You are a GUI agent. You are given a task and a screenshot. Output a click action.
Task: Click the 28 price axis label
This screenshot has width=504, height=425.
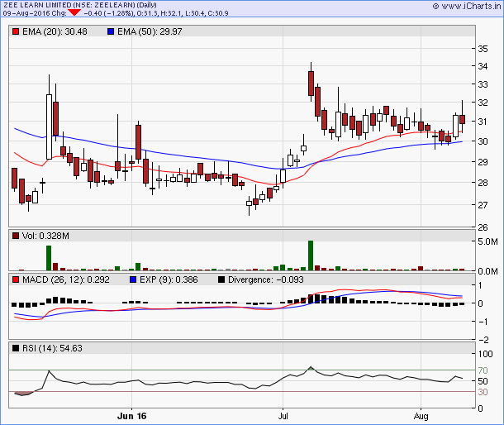[x=483, y=183]
